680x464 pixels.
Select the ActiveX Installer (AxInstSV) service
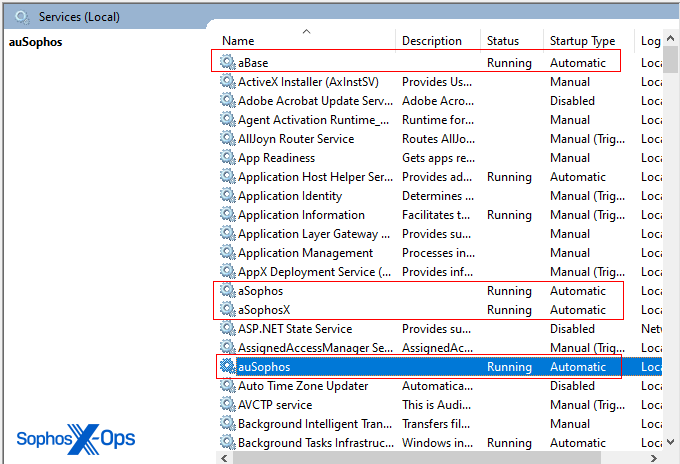point(308,82)
